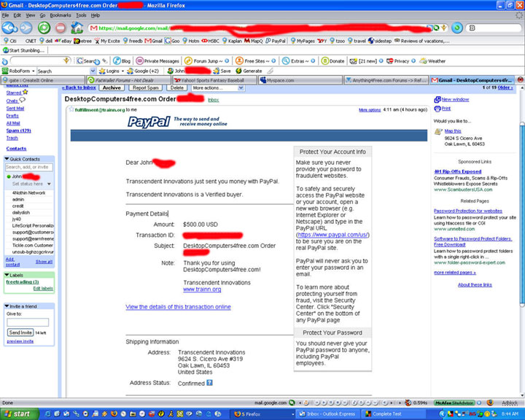The width and height of the screenshot is (525, 420).
Task: Open Private Messages in the toolbar
Action: (x=157, y=61)
